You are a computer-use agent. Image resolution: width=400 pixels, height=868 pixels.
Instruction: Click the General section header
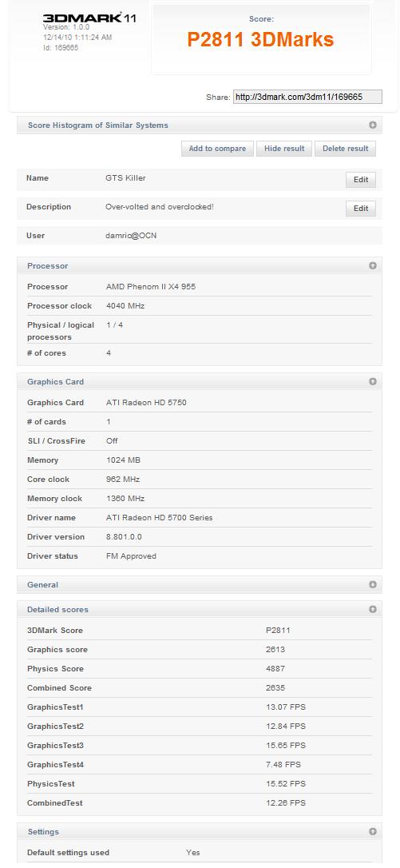200,584
